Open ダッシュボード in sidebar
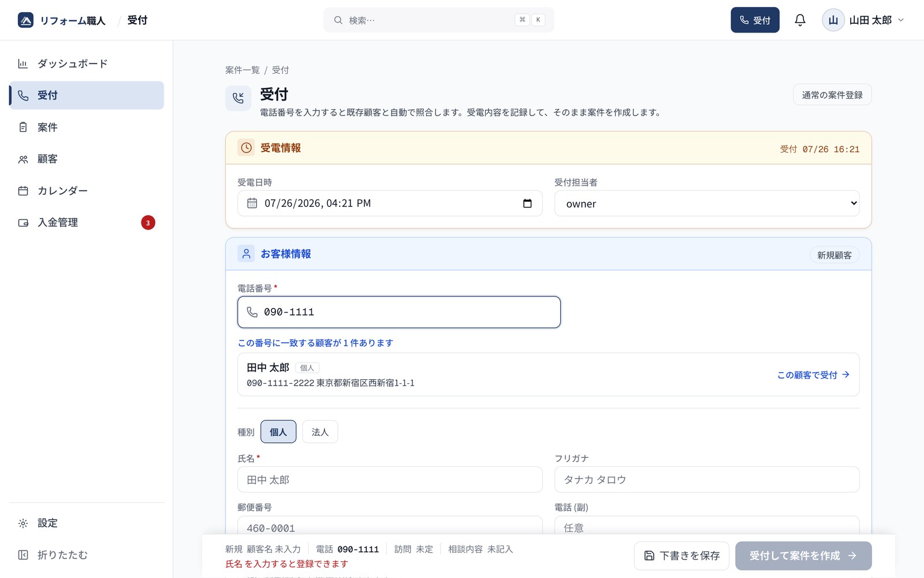Image resolution: width=924 pixels, height=578 pixels. coord(87,64)
